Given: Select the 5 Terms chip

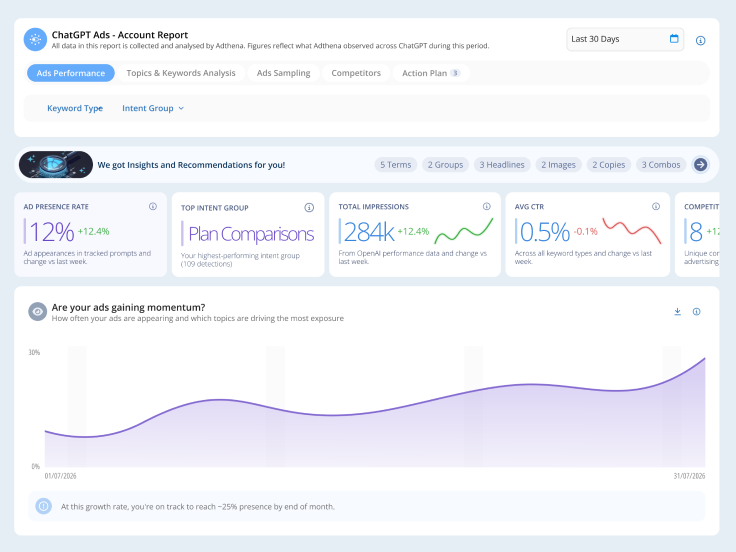Looking at the screenshot, I should pos(396,165).
